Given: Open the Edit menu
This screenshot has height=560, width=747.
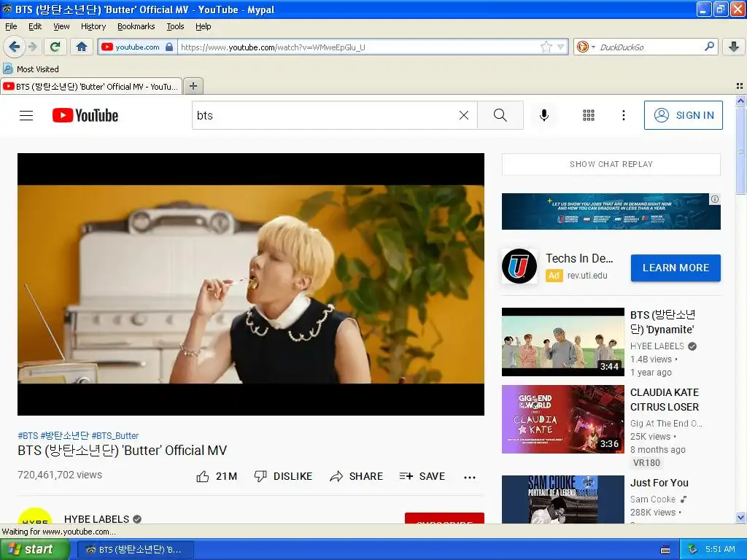Looking at the screenshot, I should click(35, 27).
